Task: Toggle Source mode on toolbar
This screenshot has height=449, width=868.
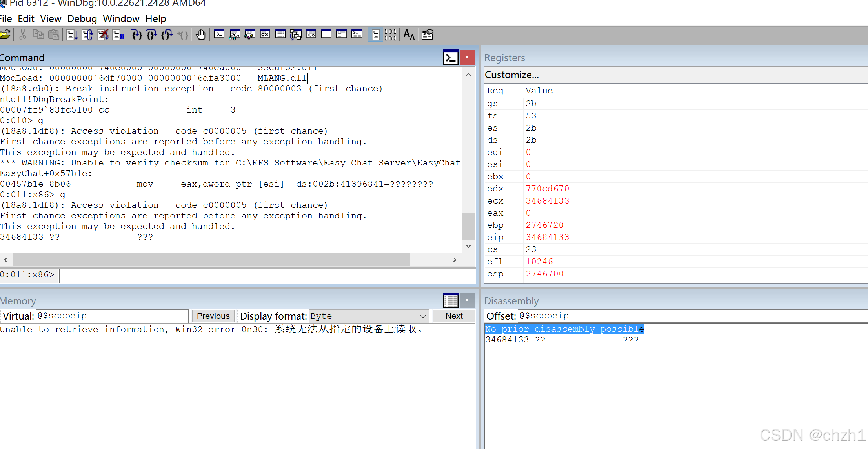Action: [375, 35]
